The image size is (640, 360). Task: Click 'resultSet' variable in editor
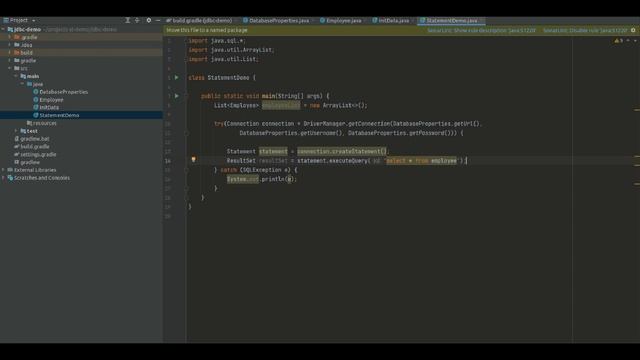pyautogui.click(x=273, y=161)
